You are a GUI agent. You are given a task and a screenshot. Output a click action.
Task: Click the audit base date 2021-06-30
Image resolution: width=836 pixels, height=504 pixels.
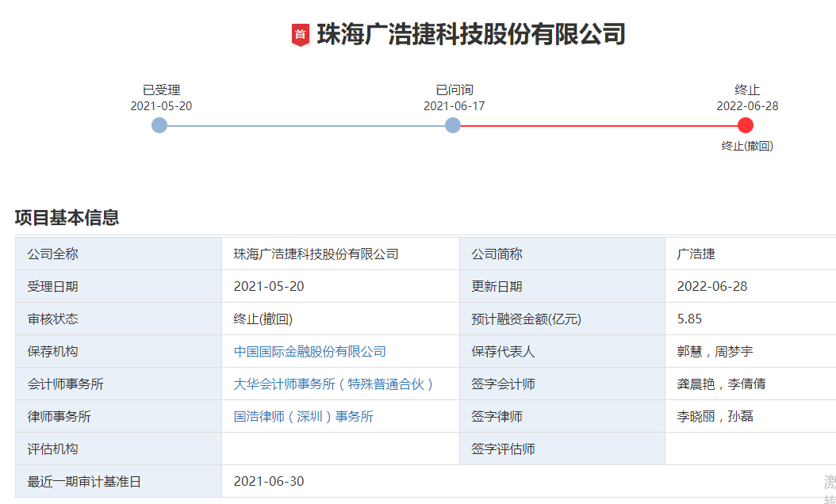(x=268, y=482)
